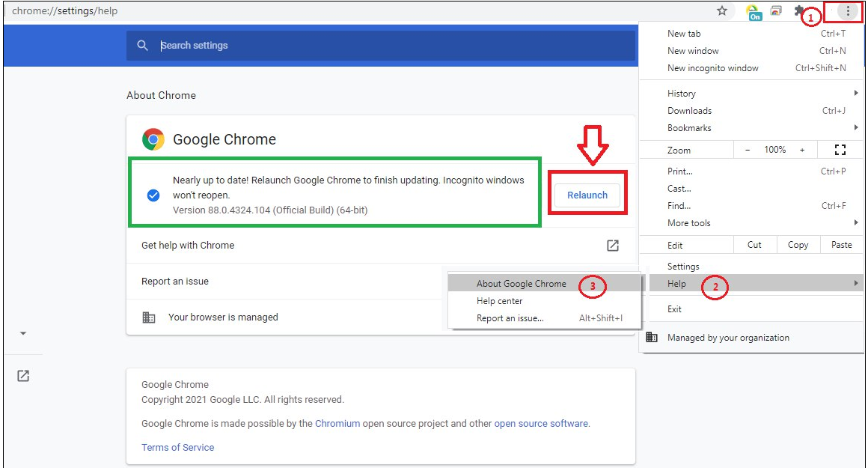Open a New incognito window
Viewport: 868px width, 468px height.
tap(752, 67)
